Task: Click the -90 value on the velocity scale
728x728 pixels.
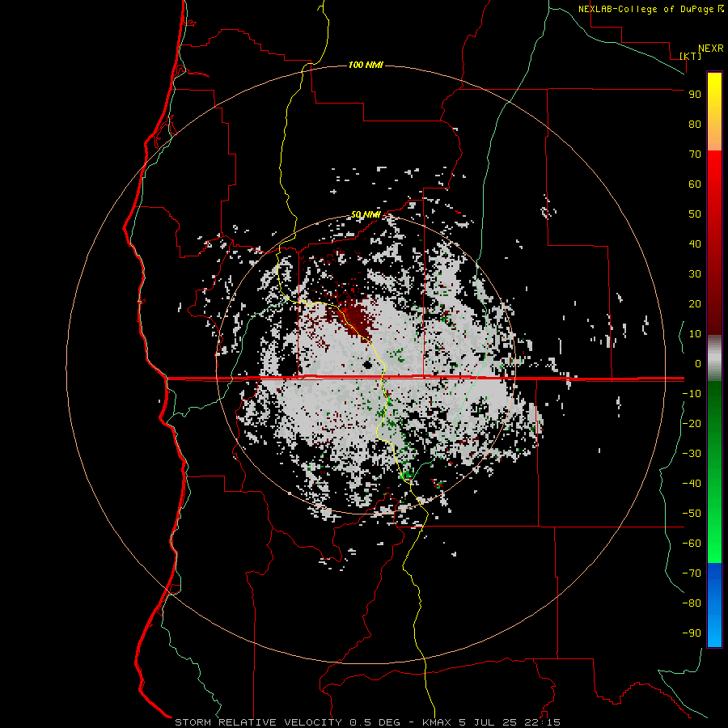Action: point(692,633)
